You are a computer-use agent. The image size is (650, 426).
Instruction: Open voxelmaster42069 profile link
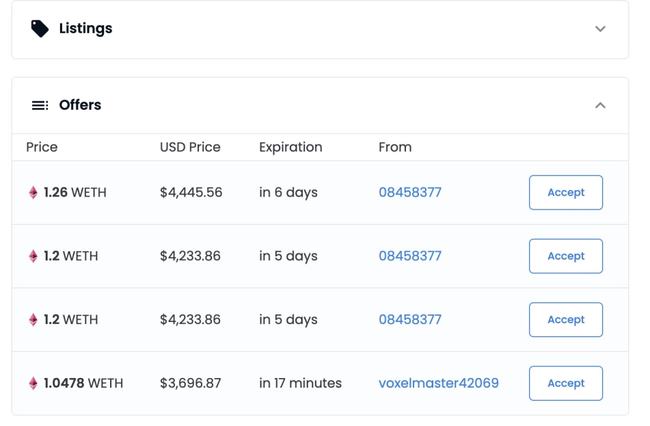click(439, 383)
